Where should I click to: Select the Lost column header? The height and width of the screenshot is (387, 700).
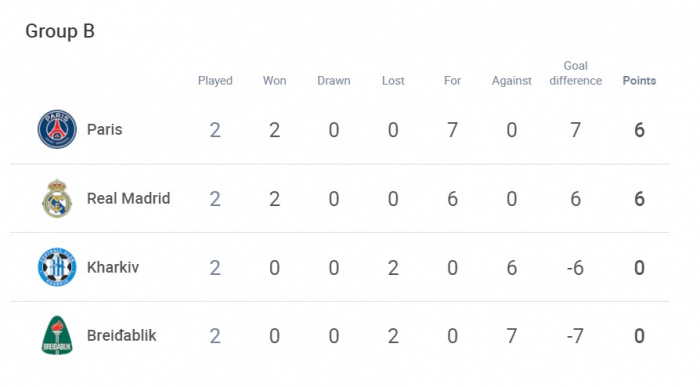[393, 81]
